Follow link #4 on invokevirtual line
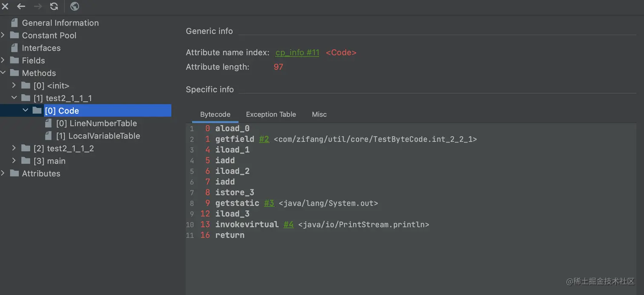The width and height of the screenshot is (644, 295). [x=288, y=224]
